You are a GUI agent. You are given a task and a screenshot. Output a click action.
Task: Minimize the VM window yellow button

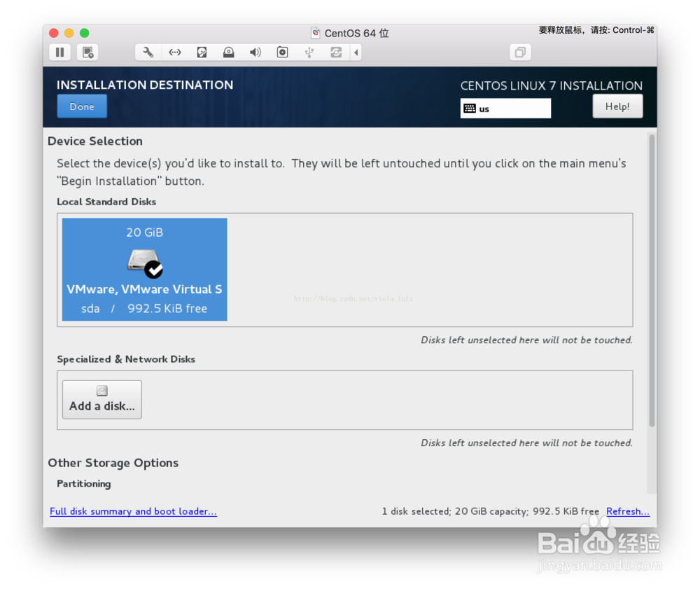(x=69, y=33)
